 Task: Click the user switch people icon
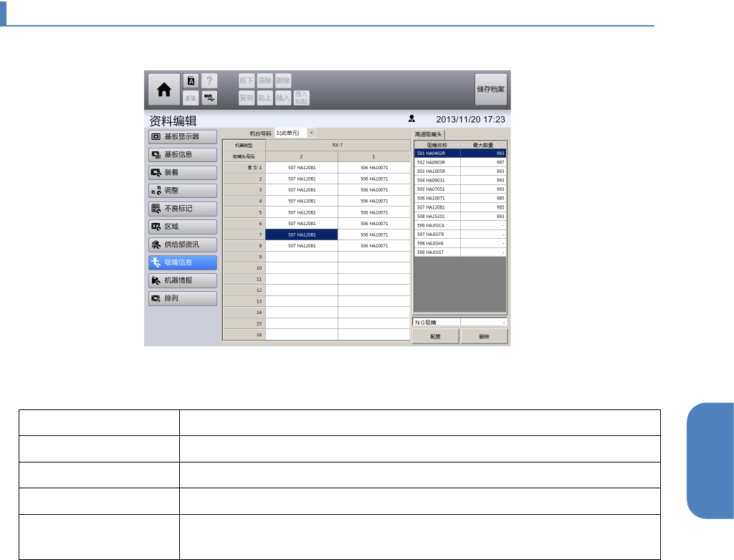pos(191,98)
